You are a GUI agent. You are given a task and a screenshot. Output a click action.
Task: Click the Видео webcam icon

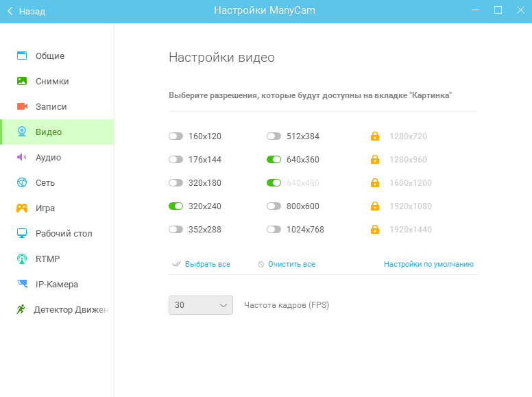coord(22,132)
